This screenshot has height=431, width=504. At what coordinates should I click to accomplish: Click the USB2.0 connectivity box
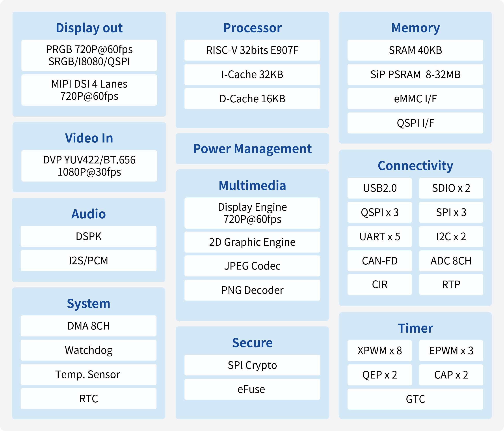click(379, 188)
